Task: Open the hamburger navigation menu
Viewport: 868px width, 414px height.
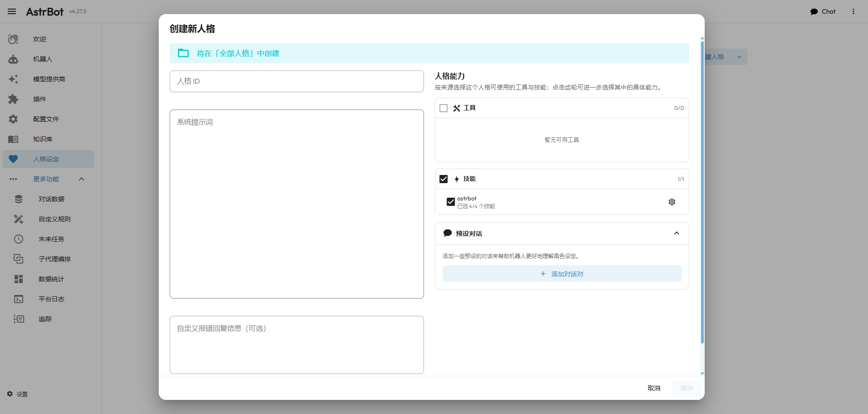Action: point(12,11)
